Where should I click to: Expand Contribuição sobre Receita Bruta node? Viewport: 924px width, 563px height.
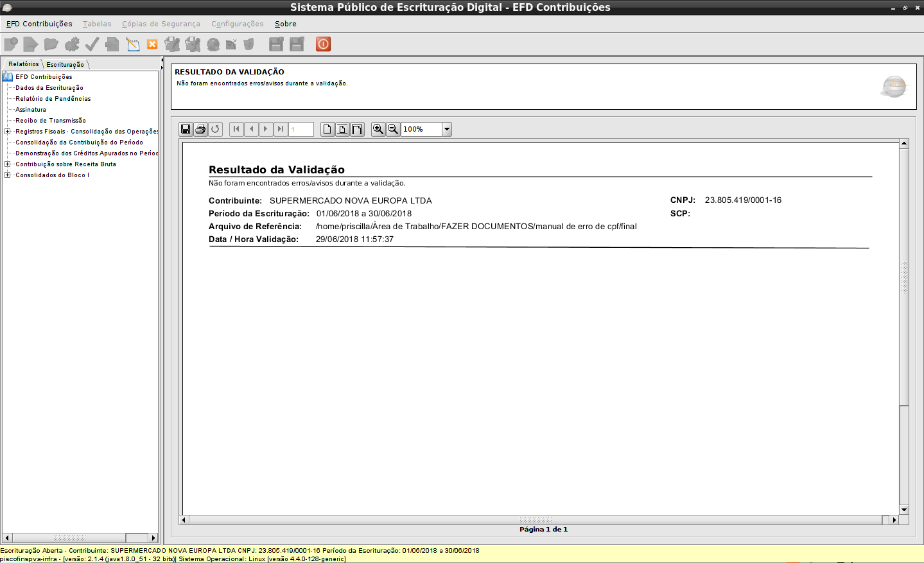click(7, 164)
